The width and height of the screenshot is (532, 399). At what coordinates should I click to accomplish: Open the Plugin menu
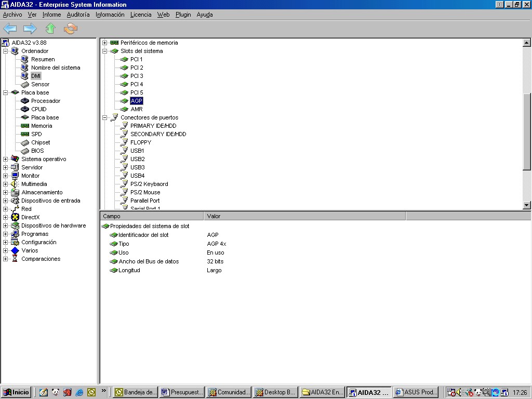[x=183, y=15]
